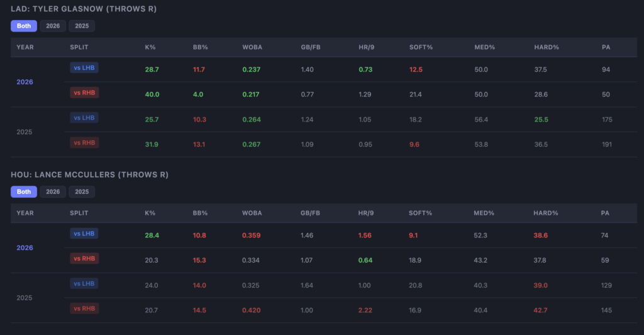Click the vs LHB badge in McCullers 2026
The image size is (644, 335).
click(84, 234)
